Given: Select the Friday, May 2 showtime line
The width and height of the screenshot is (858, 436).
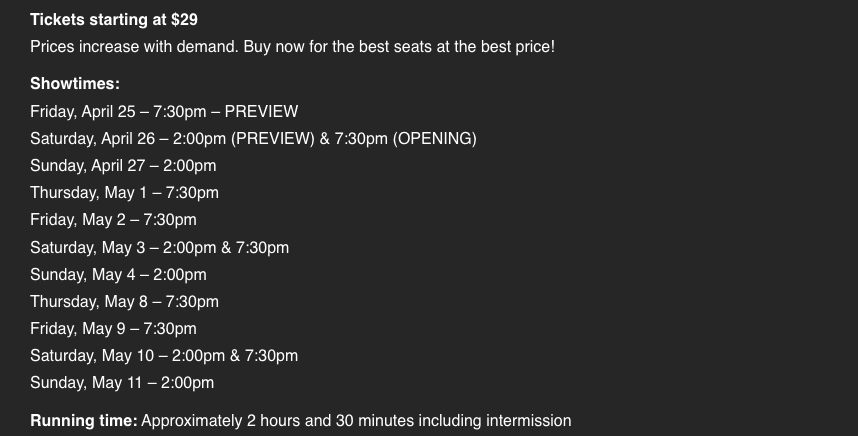Looking at the screenshot, I should click(113, 220).
